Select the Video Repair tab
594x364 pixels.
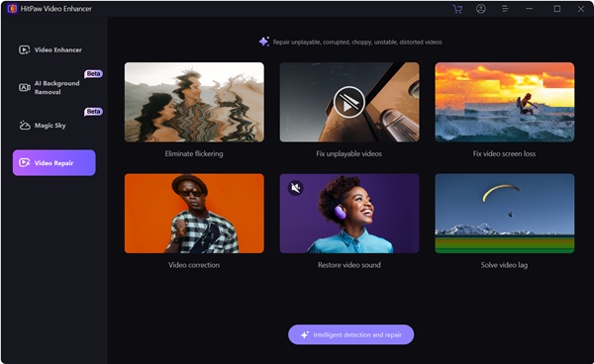pos(54,162)
